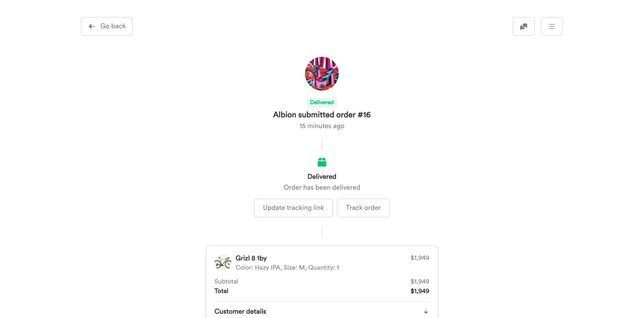Click the 15 minutes ago timestamp
644x318 pixels.
pos(322,126)
